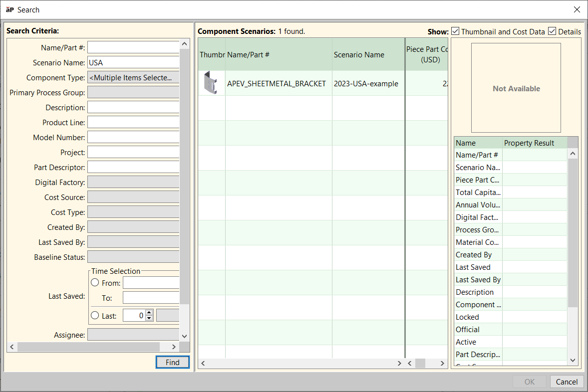
Task: Click the sheet metal bracket thumbnail image
Action: coord(211,83)
